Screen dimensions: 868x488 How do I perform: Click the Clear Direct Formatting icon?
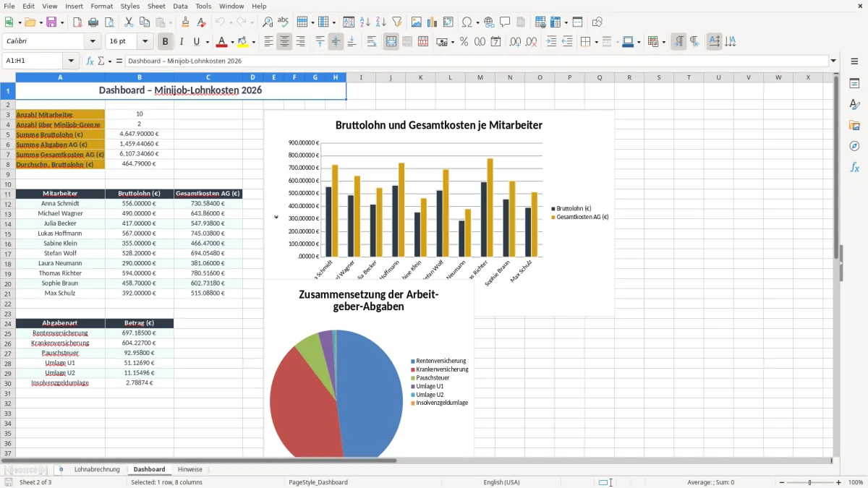(202, 22)
